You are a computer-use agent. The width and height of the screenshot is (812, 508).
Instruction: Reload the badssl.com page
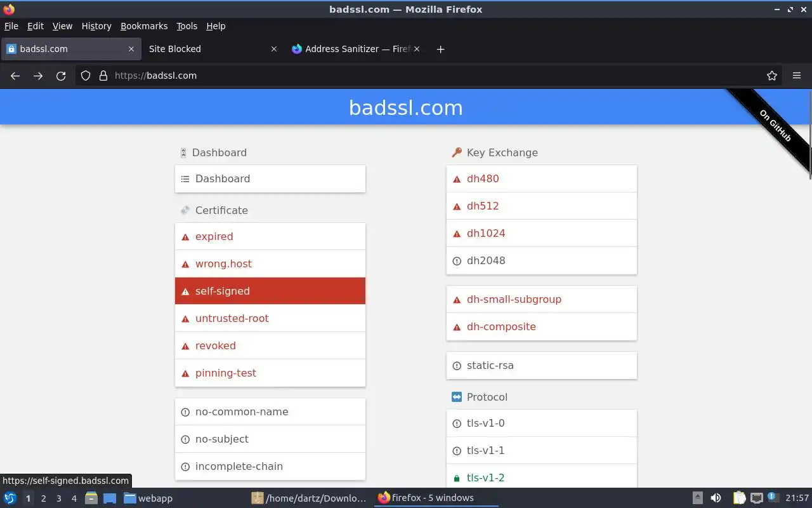tap(61, 76)
